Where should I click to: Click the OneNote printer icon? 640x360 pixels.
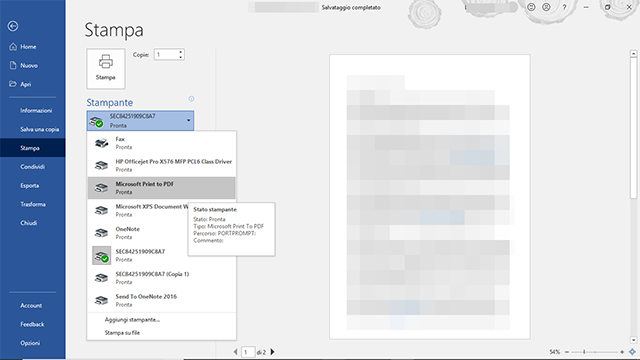[101, 233]
